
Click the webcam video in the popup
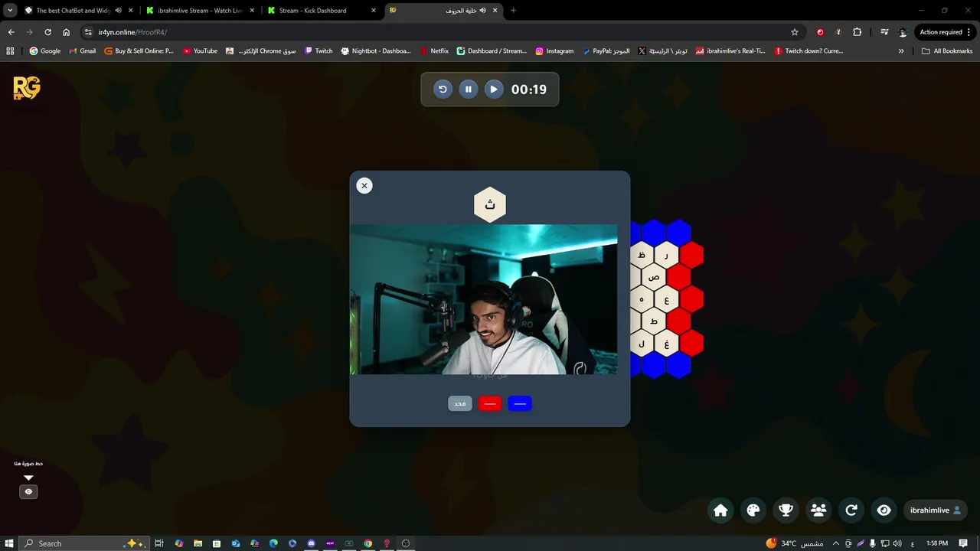[484, 299]
